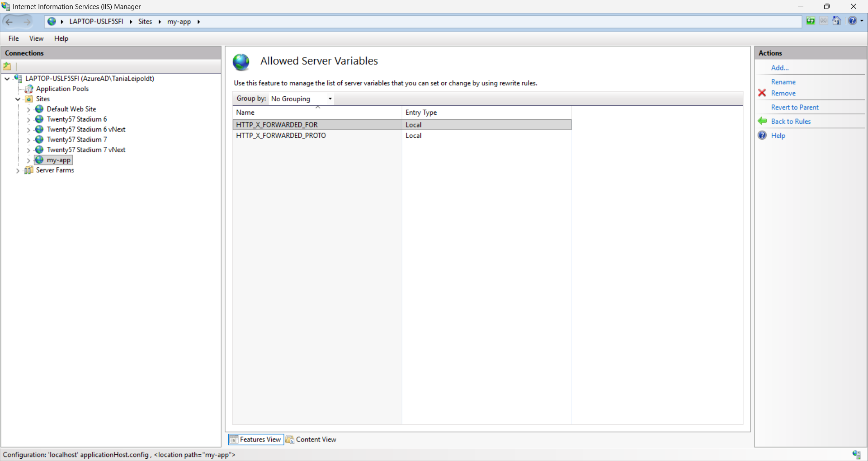This screenshot has width=868, height=461.
Task: Expand the Twenty57 Stadium 6 node
Action: tap(28, 120)
